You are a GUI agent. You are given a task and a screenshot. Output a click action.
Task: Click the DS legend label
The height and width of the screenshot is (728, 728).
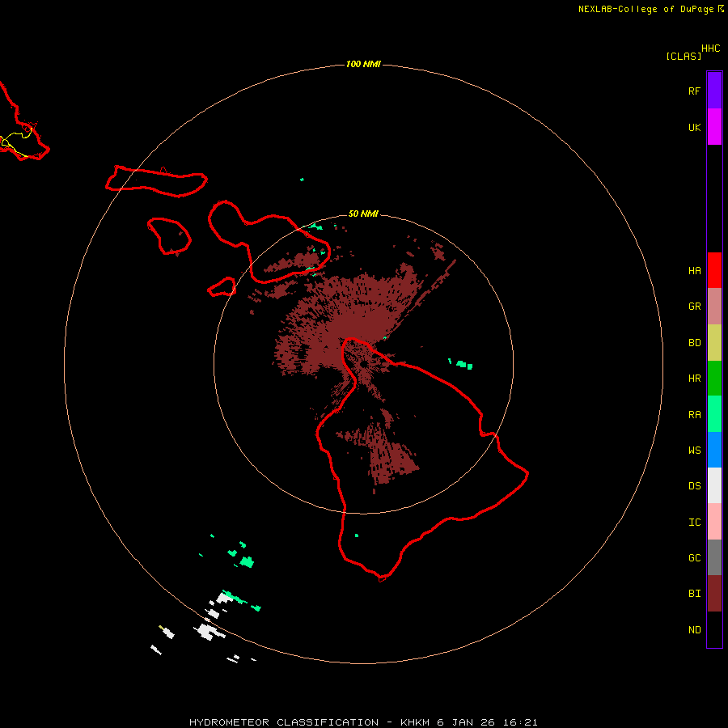pos(694,486)
